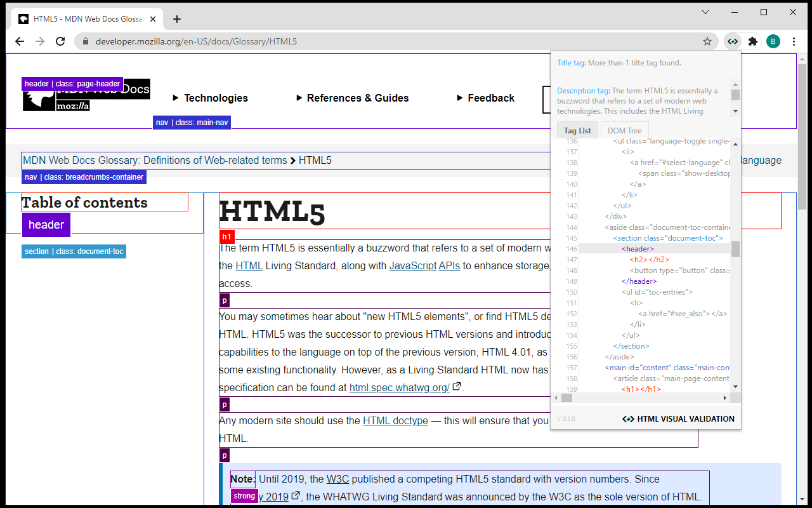Click tag list horizontal scroll right arrow
The width and height of the screenshot is (812, 508).
tap(725, 398)
